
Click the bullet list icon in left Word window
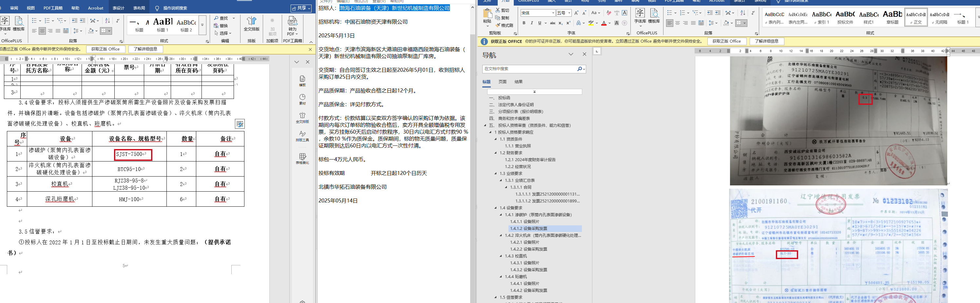[34, 21]
